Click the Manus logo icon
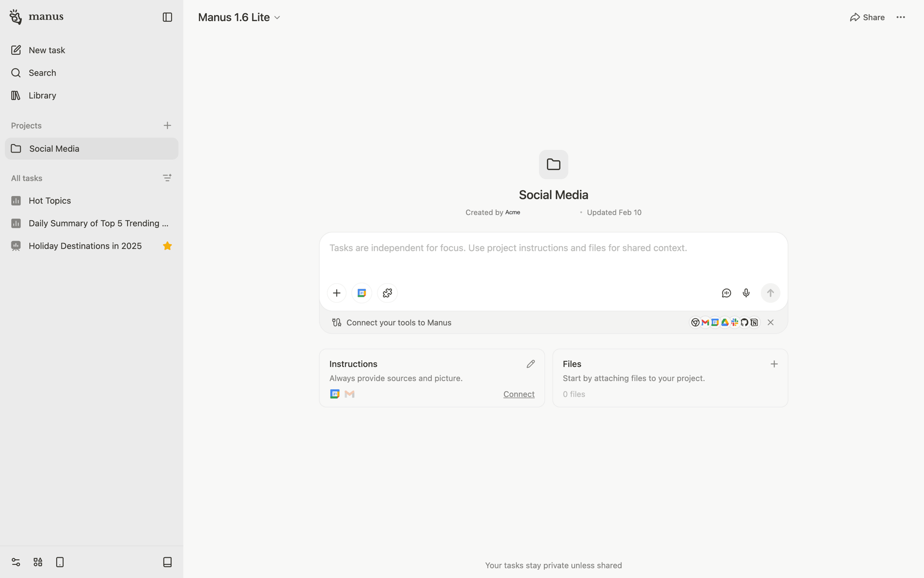 [x=15, y=17]
